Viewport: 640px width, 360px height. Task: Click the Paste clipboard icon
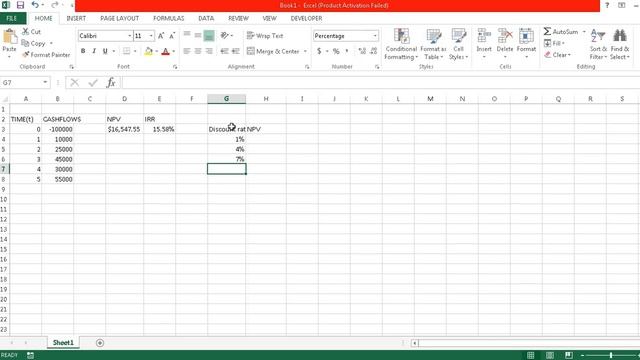[9, 37]
